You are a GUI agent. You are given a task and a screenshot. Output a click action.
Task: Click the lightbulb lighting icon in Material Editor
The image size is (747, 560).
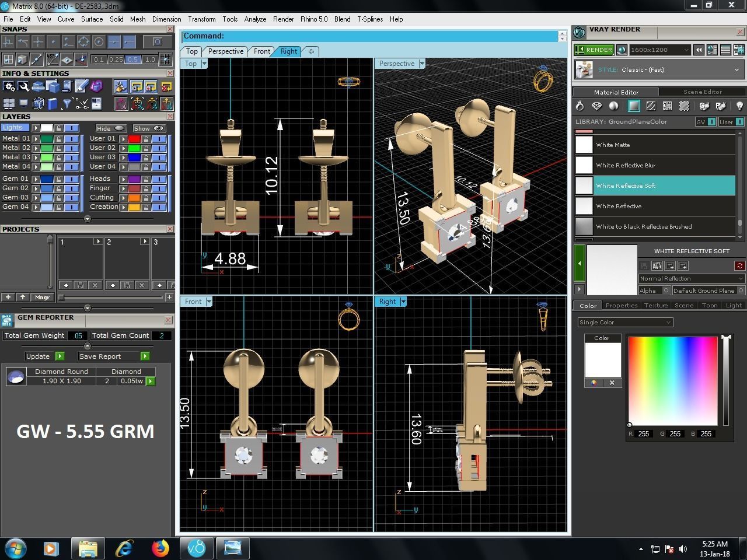(739, 106)
